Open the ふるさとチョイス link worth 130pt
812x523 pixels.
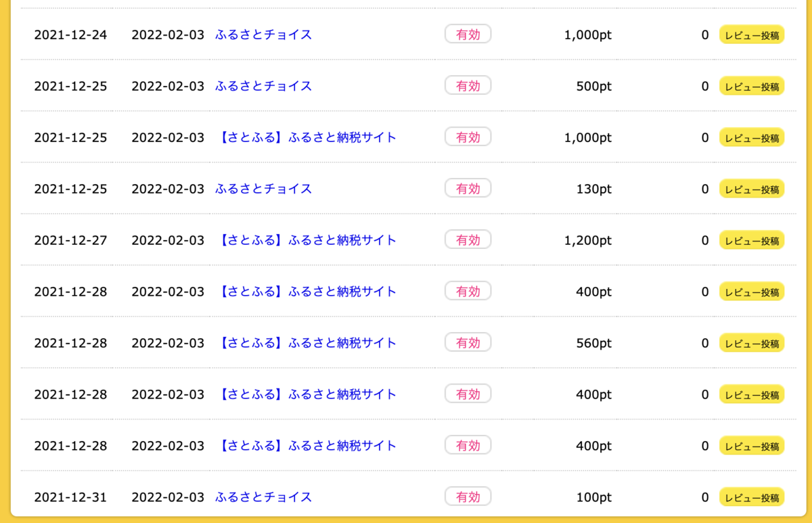262,189
